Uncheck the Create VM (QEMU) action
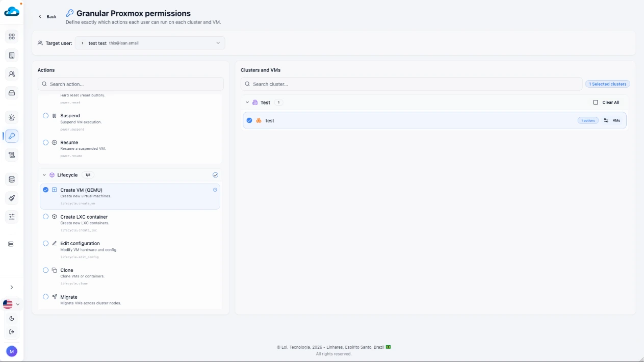This screenshot has height=362, width=644. pyautogui.click(x=46, y=190)
